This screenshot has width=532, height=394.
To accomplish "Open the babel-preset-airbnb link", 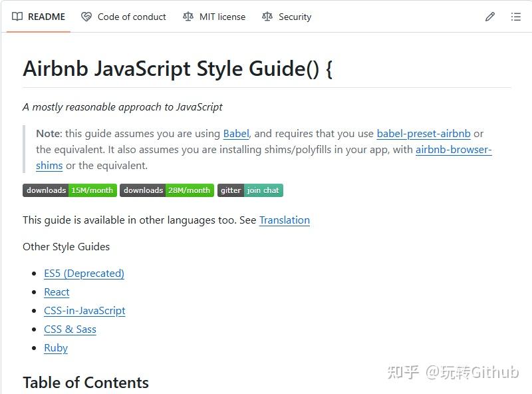I will pyautogui.click(x=424, y=134).
